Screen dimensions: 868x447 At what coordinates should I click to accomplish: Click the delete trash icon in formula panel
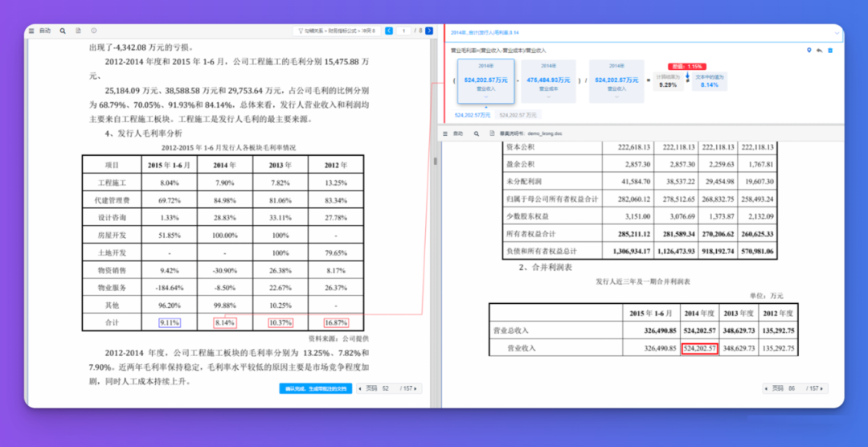pos(829,51)
